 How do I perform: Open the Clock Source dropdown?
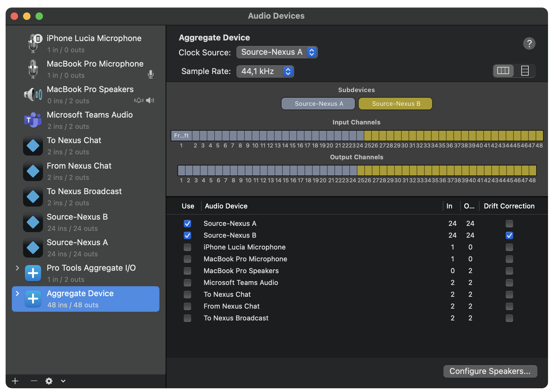pos(277,52)
